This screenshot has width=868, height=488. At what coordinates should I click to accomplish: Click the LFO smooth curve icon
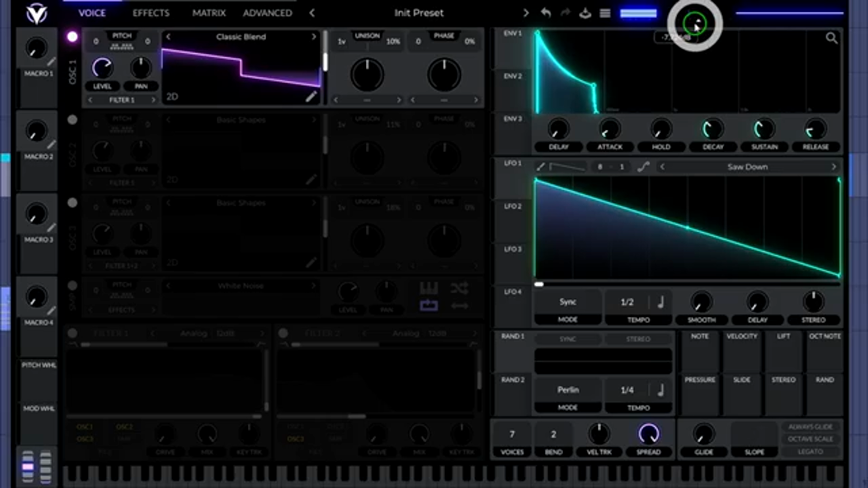click(643, 167)
